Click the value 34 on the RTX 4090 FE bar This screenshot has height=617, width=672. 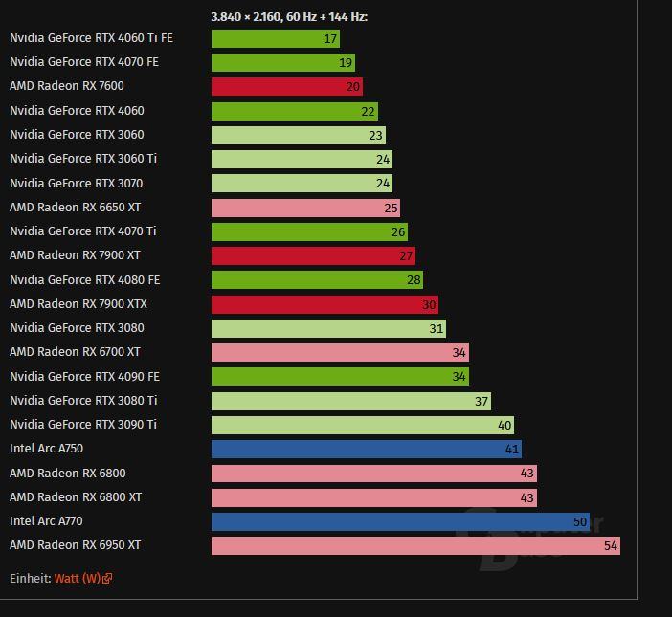pos(459,377)
